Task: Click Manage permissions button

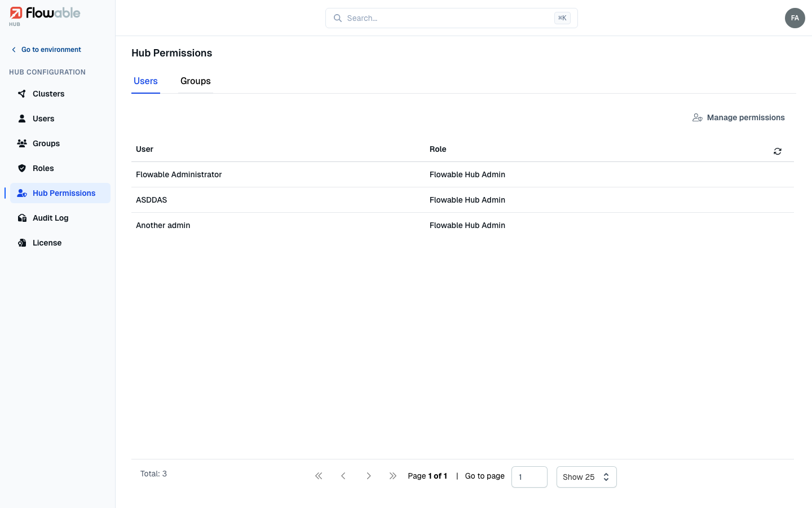Action: [x=739, y=117]
